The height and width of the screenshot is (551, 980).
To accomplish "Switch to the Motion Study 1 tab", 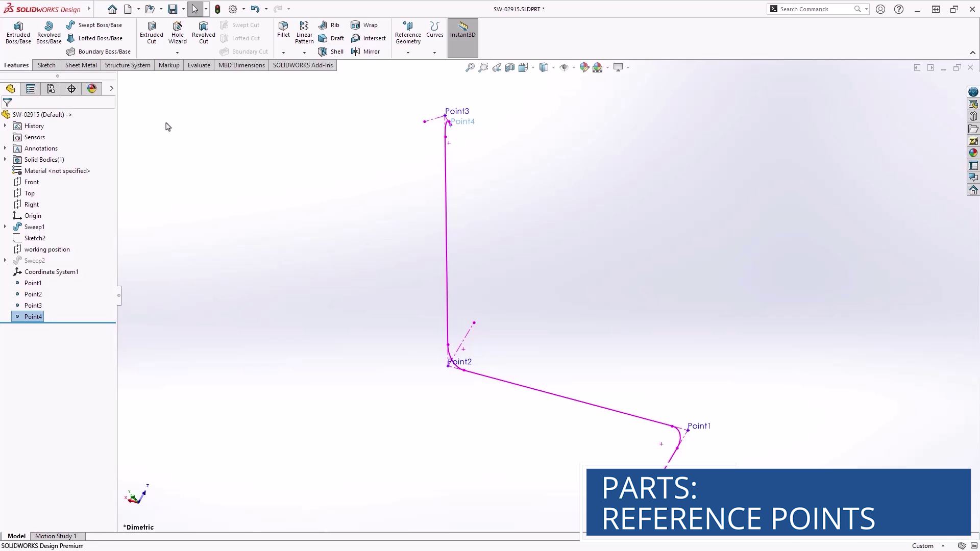I will click(x=56, y=536).
